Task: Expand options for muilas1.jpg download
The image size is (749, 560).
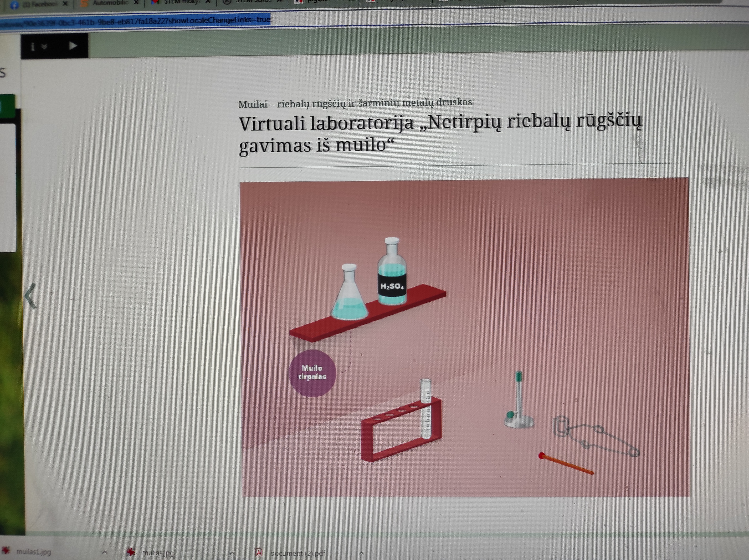Action: (x=105, y=552)
